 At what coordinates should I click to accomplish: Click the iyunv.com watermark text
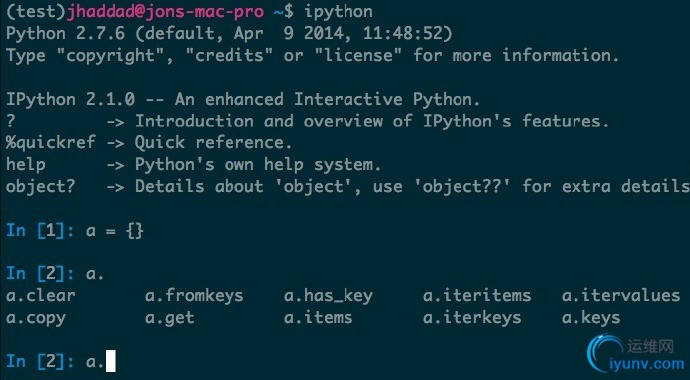pos(647,365)
